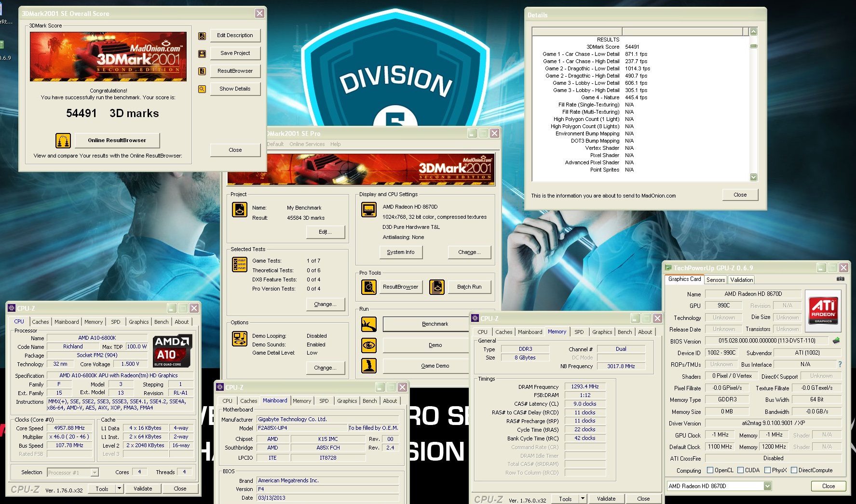This screenshot has height=504, width=856.
Task: Open the Tools dropdown arrow in CPU-Z Memory window
Action: pyautogui.click(x=583, y=499)
